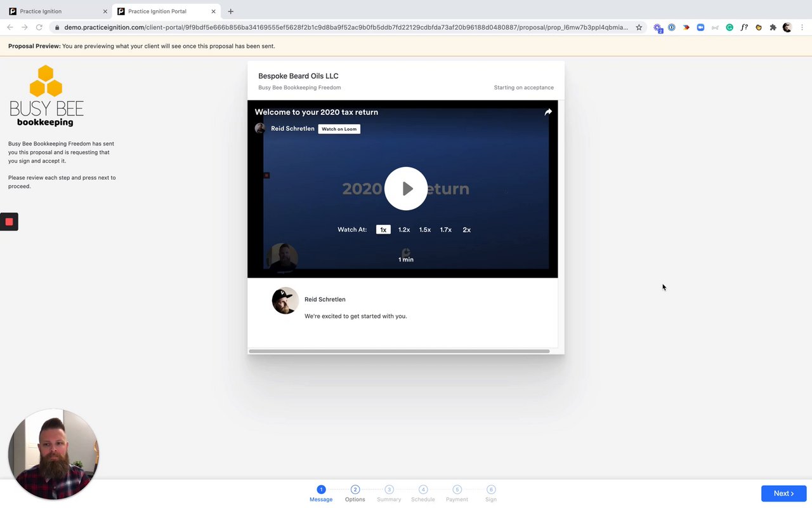Click Reid Schretlen's avatar in the message

pyautogui.click(x=285, y=301)
